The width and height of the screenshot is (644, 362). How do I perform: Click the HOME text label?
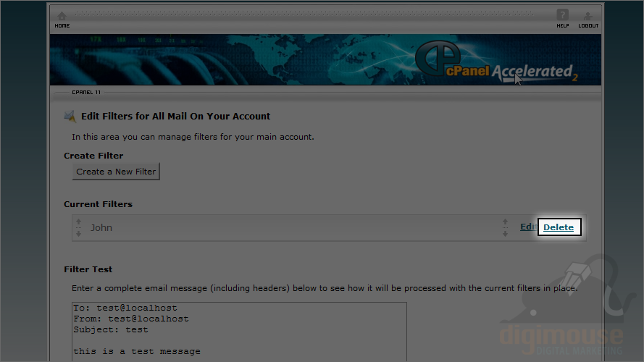click(62, 26)
